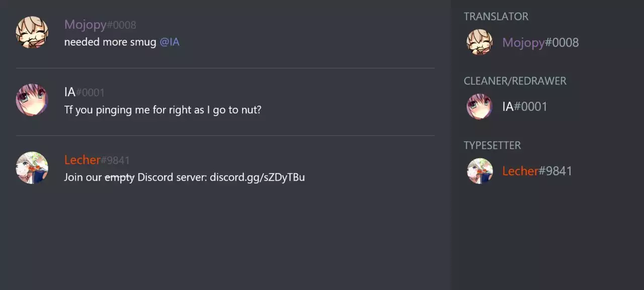
Task: Select Mojopy#0008 in the member list
Action: [x=540, y=43]
